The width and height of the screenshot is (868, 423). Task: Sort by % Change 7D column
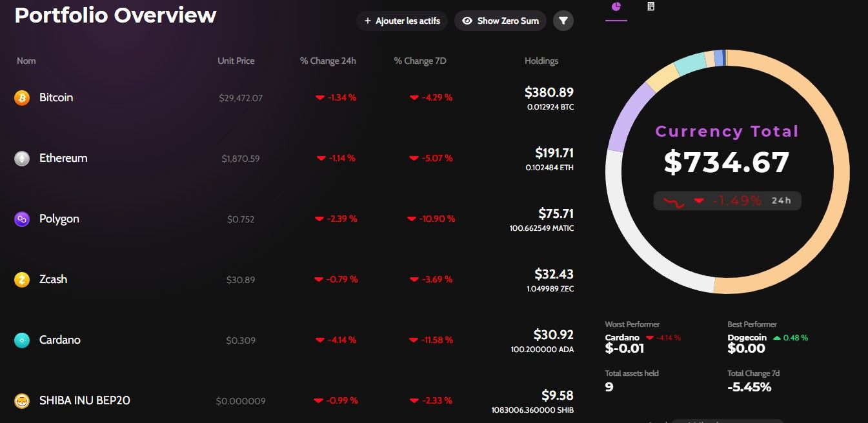[x=420, y=61]
